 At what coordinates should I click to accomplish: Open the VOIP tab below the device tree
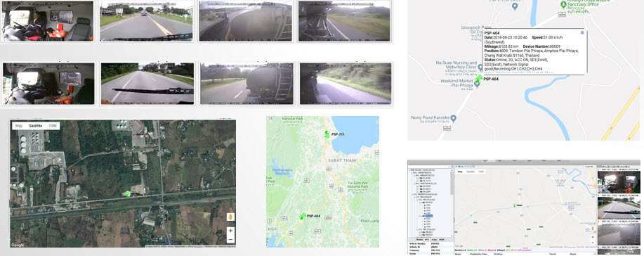(x=442, y=240)
